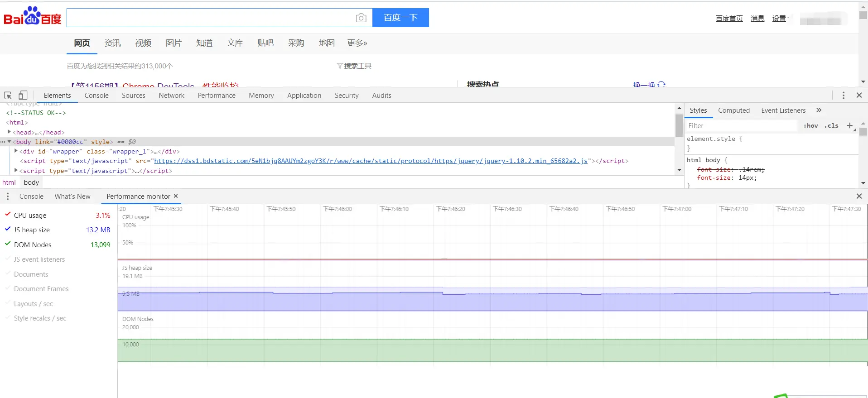
Task: Click the search tools filter icon
Action: 340,66
